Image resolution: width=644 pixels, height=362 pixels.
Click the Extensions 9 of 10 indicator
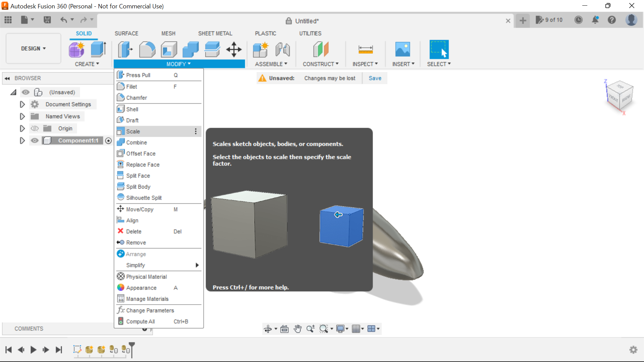coord(549,20)
